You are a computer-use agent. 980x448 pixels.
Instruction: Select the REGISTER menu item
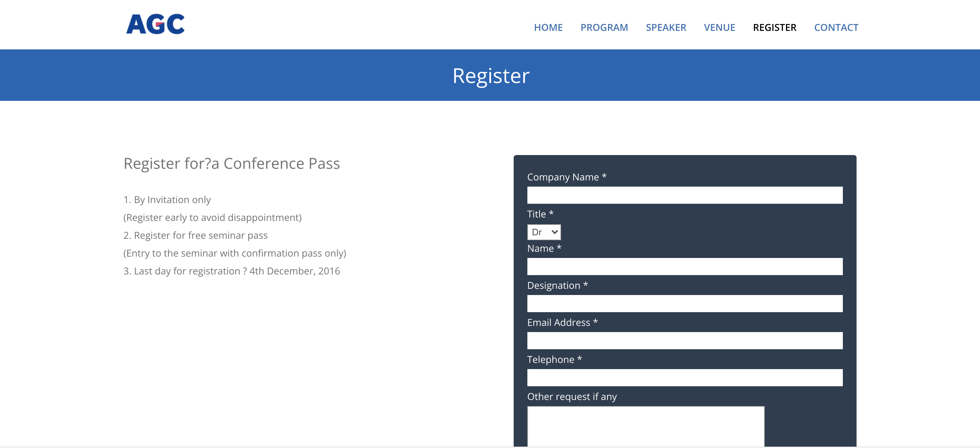[775, 27]
